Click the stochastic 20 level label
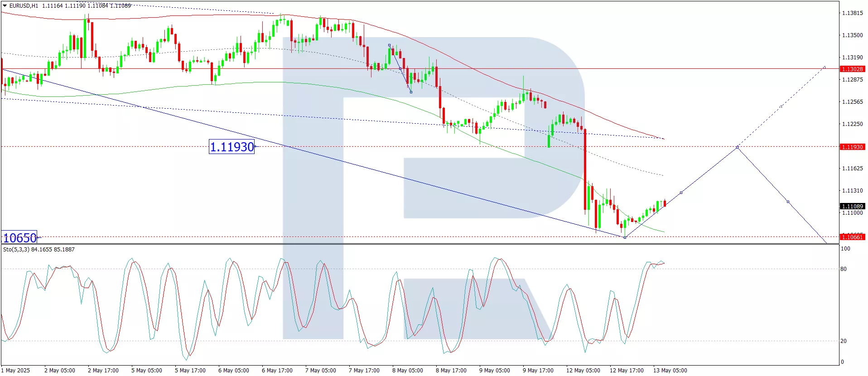 point(843,341)
